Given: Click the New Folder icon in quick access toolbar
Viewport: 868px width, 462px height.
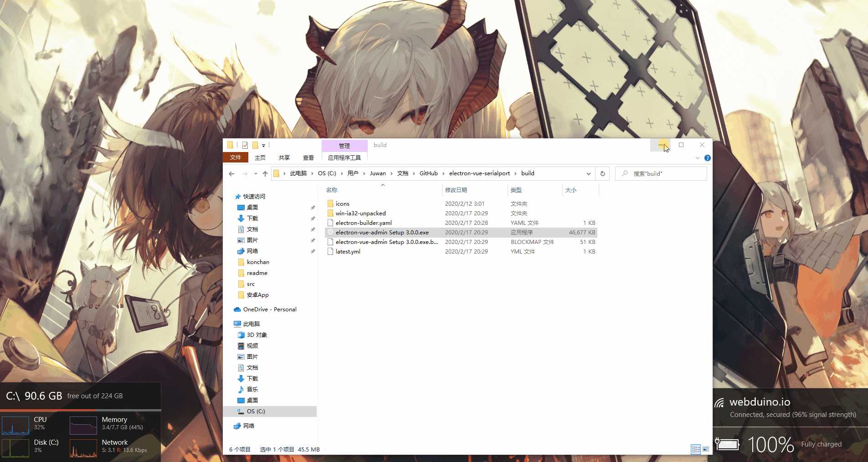Looking at the screenshot, I should [x=255, y=145].
